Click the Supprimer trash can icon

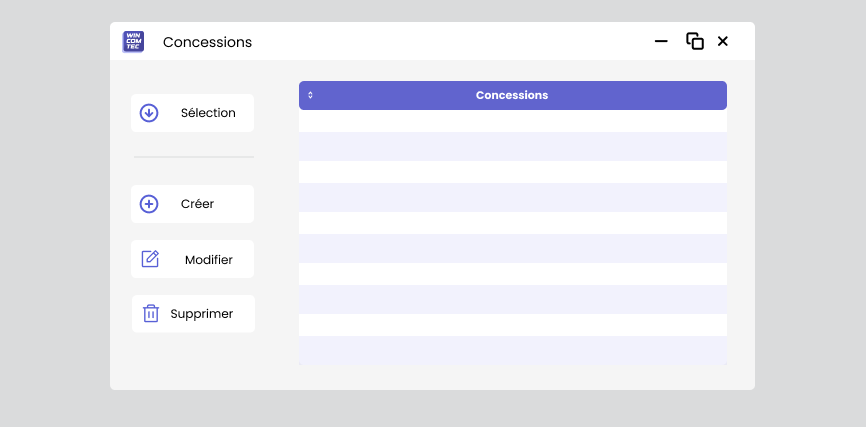click(151, 314)
